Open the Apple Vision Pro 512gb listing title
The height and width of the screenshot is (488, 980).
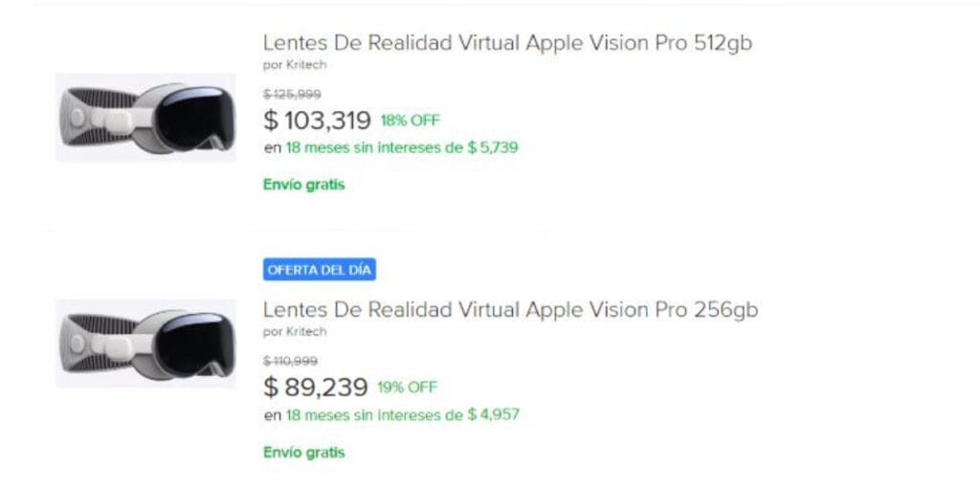(x=507, y=44)
